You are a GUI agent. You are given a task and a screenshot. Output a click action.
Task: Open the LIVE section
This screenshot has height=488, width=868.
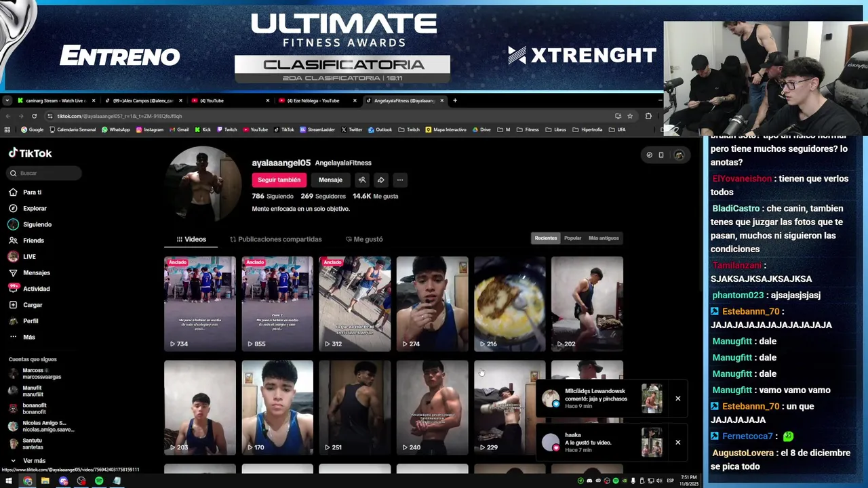pos(29,256)
